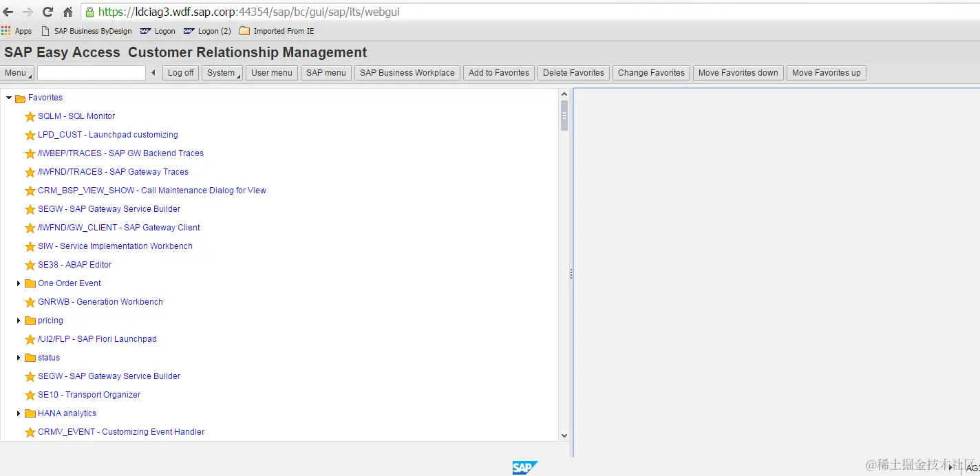Click the tree panel scroll up arrow

564,94
